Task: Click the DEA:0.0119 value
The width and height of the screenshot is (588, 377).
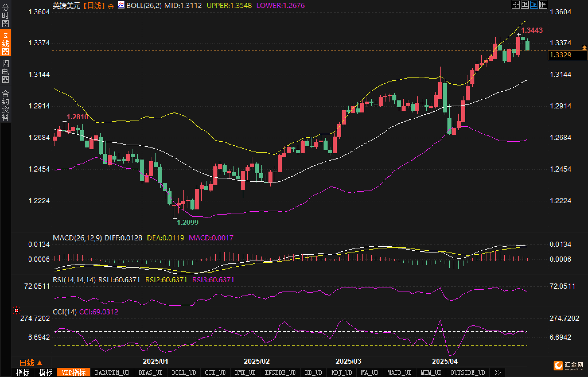Action: click(165, 238)
